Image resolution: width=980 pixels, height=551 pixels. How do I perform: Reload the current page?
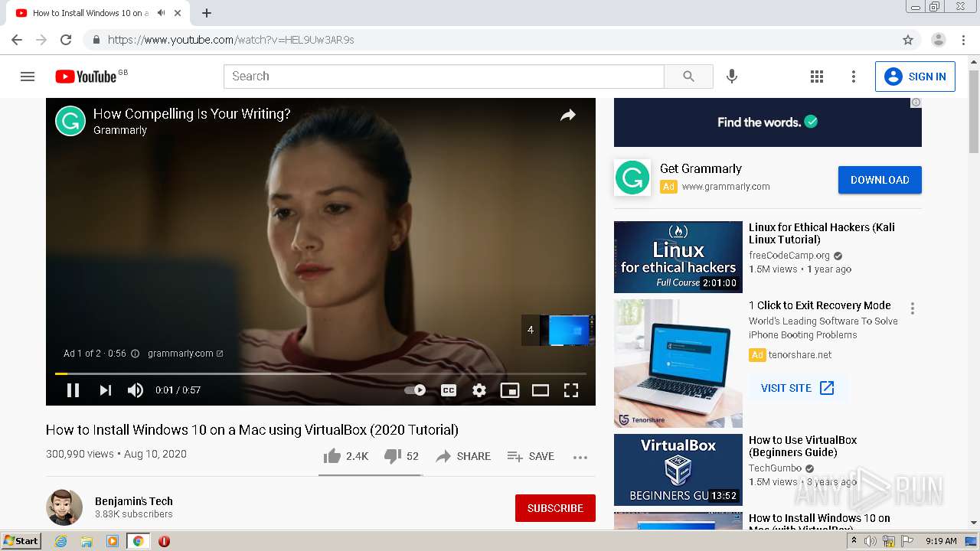tap(66, 40)
